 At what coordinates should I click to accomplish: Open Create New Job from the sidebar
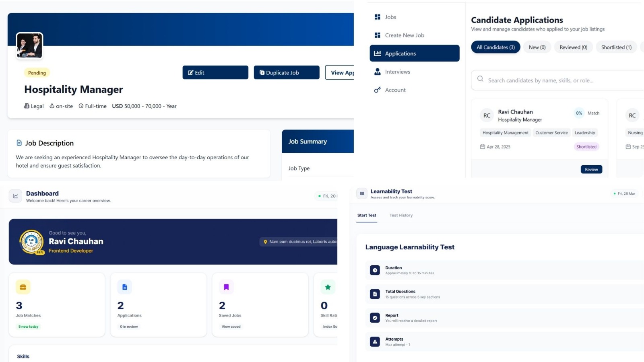click(404, 35)
